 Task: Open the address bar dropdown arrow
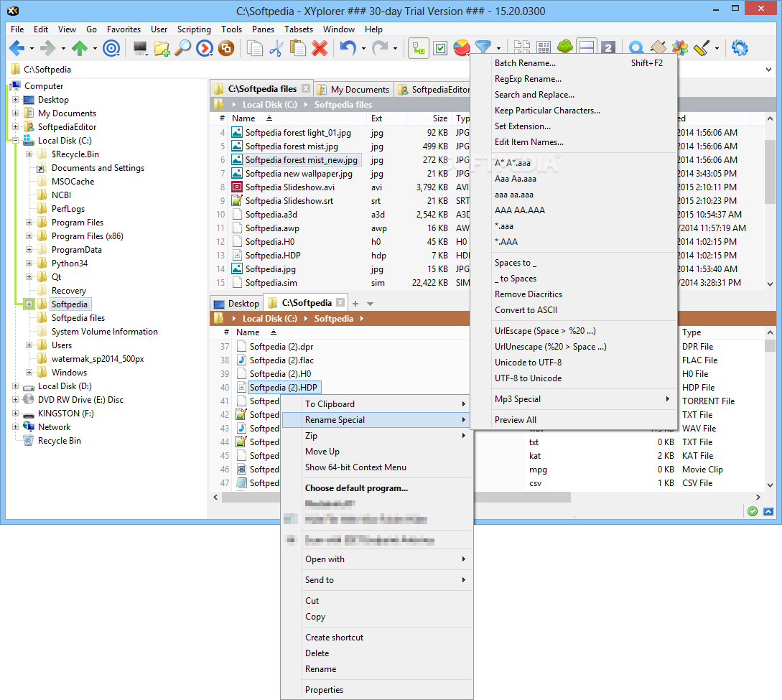pyautogui.click(x=768, y=70)
